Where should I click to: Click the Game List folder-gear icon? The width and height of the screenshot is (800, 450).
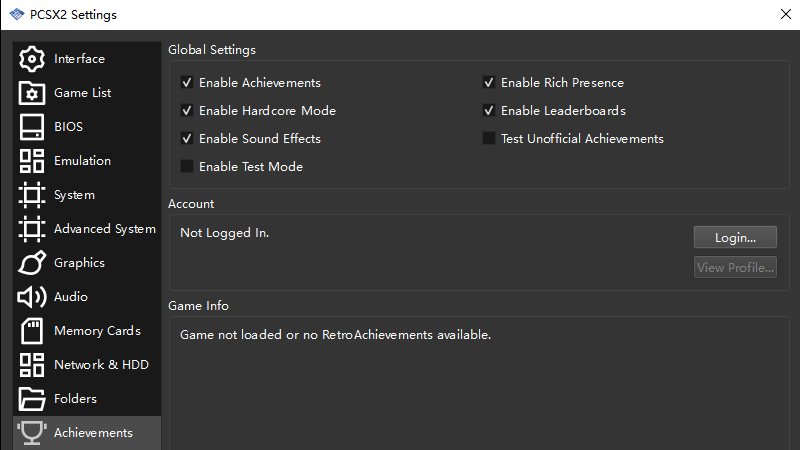pyautogui.click(x=32, y=93)
